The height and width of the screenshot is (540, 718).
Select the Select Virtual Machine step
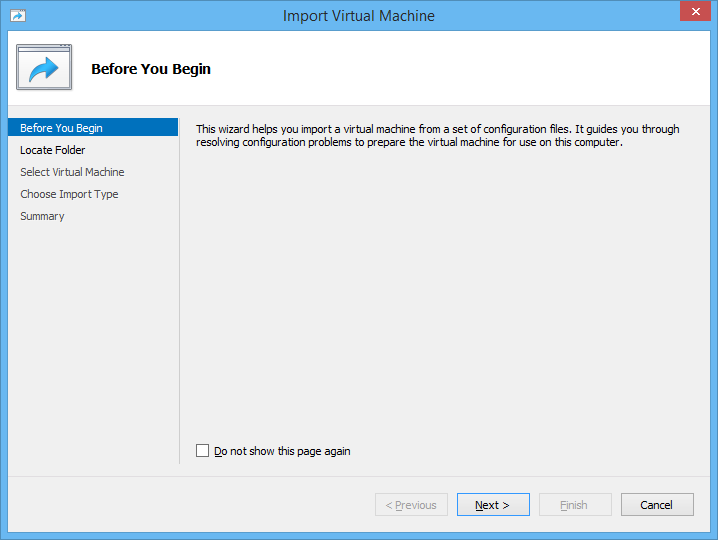click(x=72, y=172)
